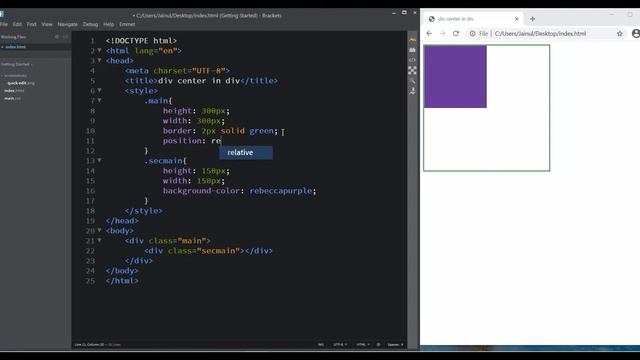Toggle the INS insert mode indicator

[x=321, y=344]
